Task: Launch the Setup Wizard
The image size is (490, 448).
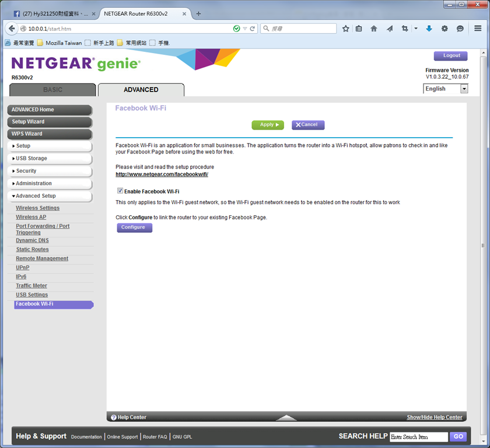Action: (50, 121)
